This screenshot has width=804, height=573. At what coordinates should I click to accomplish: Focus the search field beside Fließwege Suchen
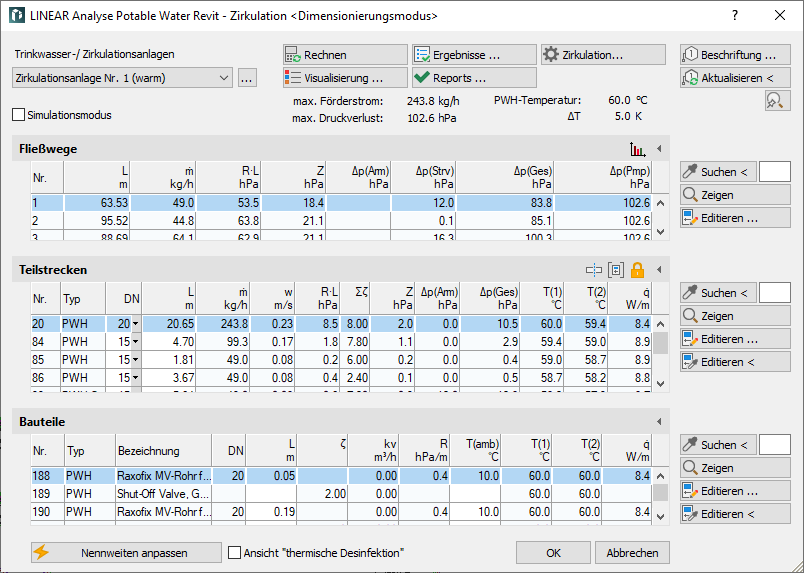[x=775, y=172]
